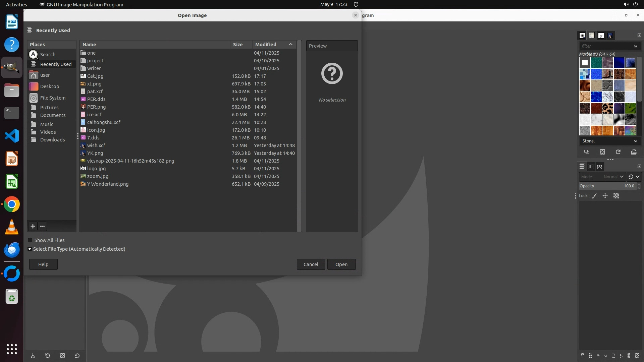Toggle lock alpha channel icon
The height and width of the screenshot is (362, 644).
coord(616,196)
